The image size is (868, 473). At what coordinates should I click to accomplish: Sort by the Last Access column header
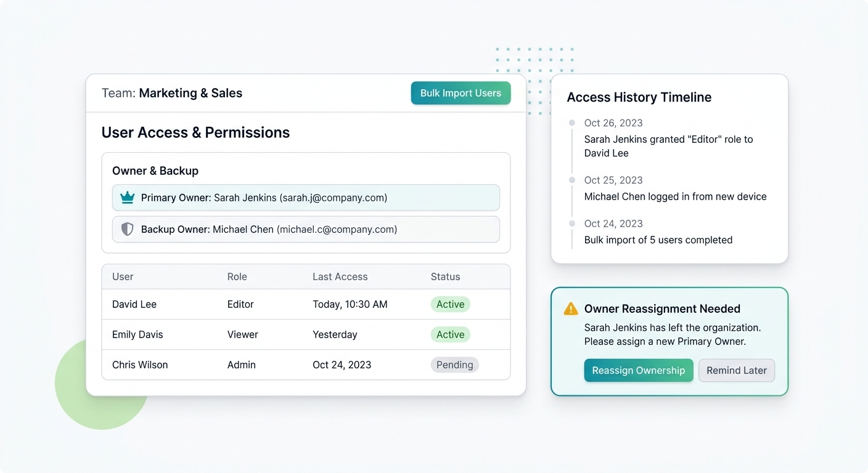tap(340, 277)
